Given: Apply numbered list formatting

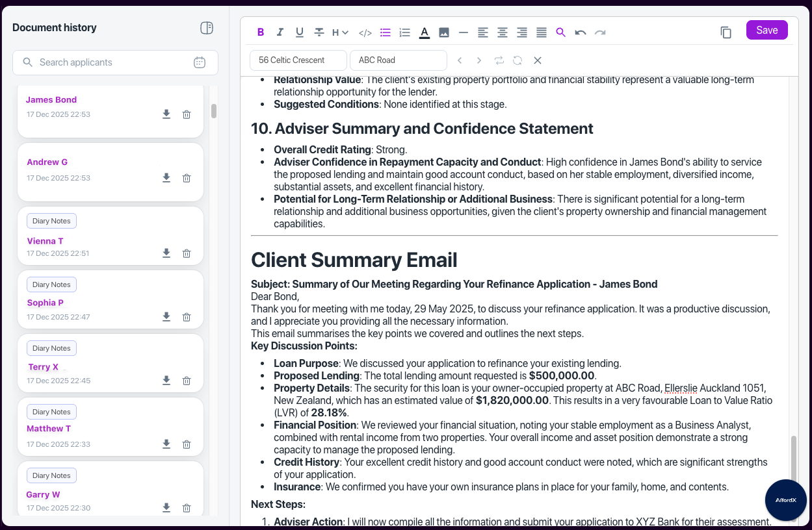Looking at the screenshot, I should [405, 32].
